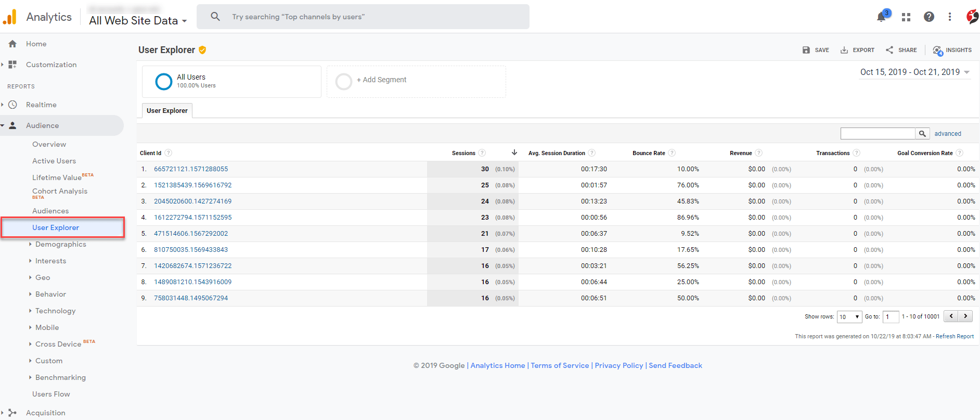Click the Refresh Report link
Image resolution: width=980 pixels, height=420 pixels.
tap(955, 336)
